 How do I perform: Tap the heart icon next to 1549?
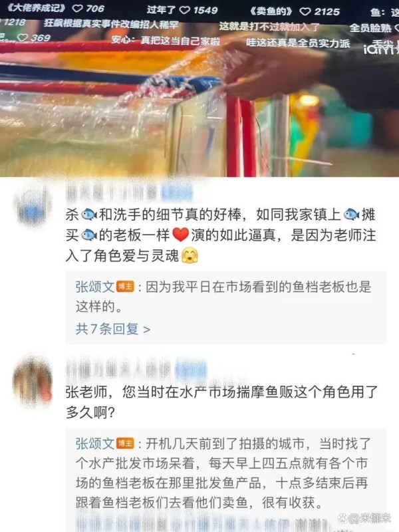tap(185, 10)
